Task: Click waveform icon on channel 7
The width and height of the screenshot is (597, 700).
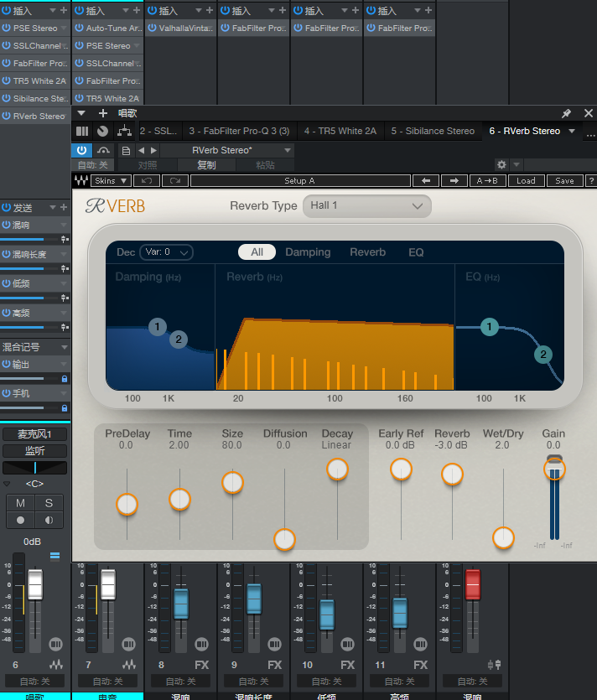Action: 129,665
